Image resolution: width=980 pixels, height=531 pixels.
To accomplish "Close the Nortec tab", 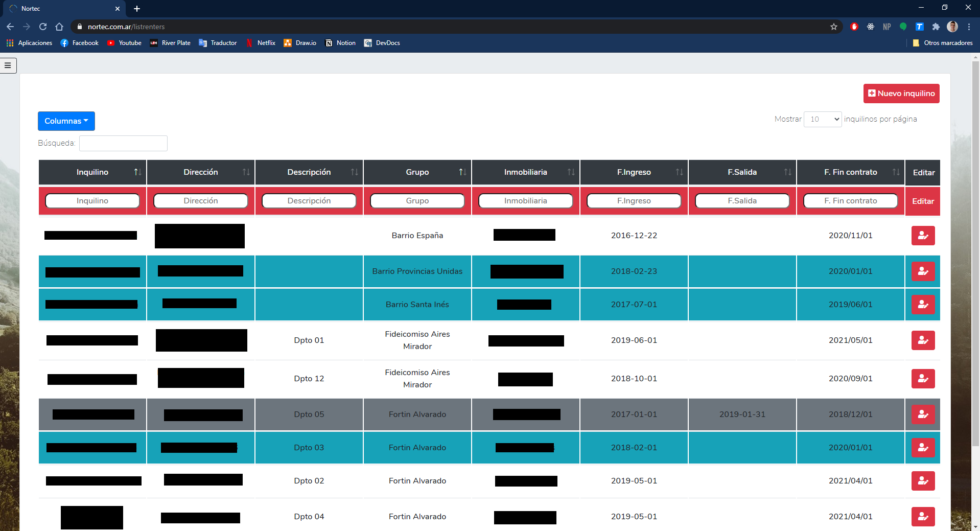I will [x=118, y=9].
